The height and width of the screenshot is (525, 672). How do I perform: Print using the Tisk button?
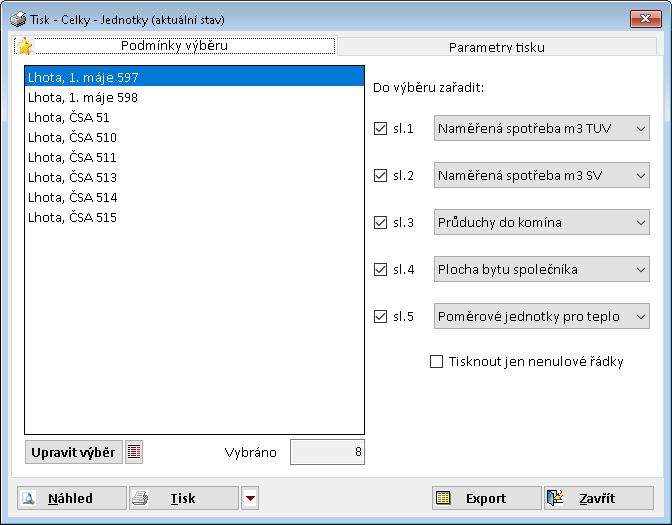click(184, 498)
